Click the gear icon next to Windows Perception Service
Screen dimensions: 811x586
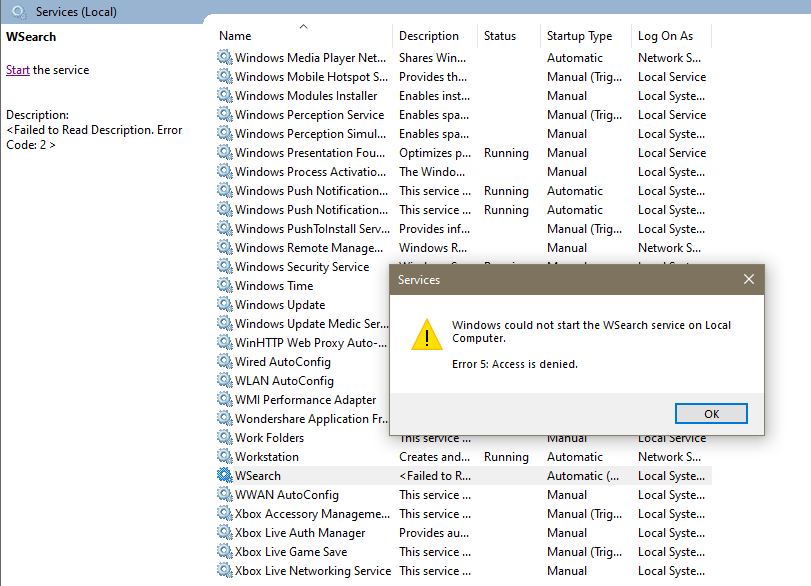tap(224, 114)
